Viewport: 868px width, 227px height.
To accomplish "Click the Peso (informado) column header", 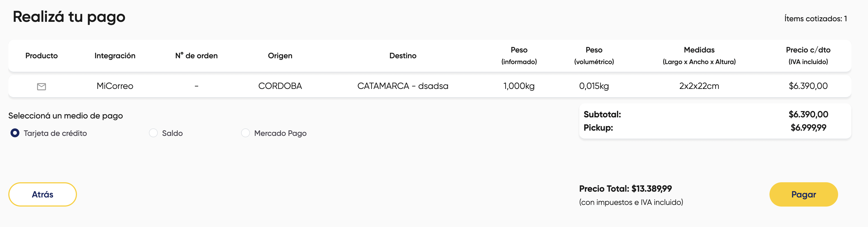I will click(519, 56).
